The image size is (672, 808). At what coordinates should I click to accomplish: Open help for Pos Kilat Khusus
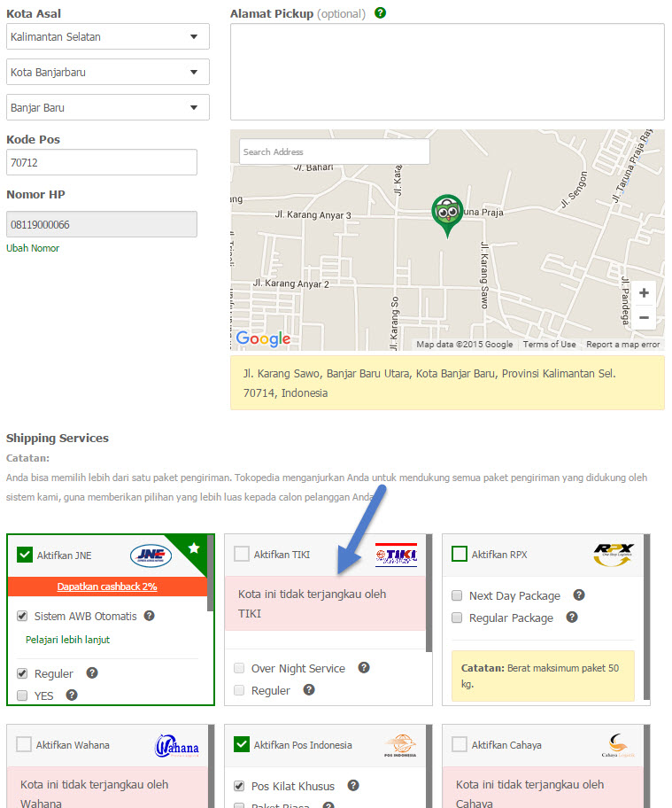click(x=353, y=785)
